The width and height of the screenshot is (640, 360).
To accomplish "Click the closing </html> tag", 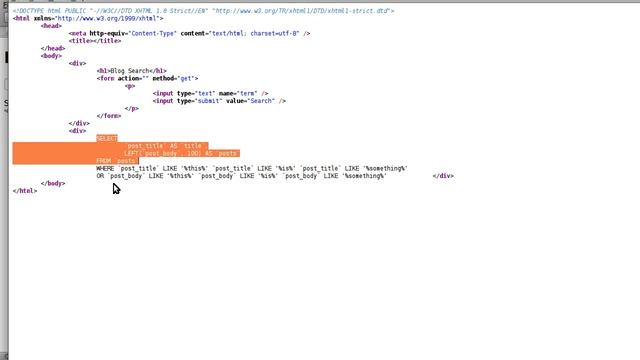I will click(25, 191).
